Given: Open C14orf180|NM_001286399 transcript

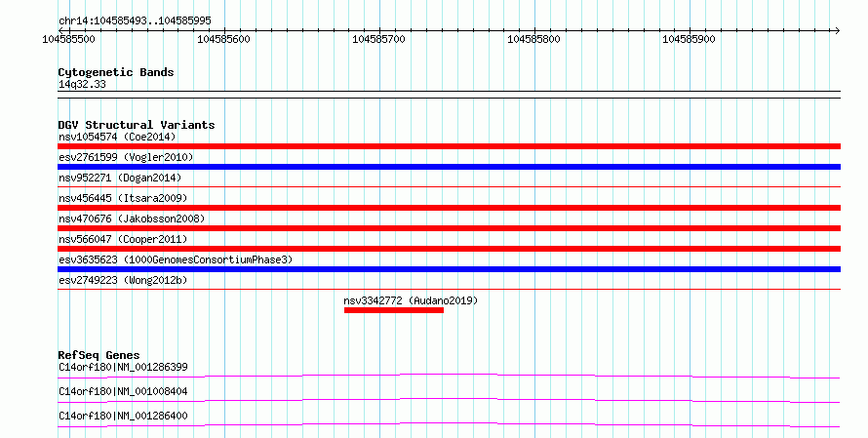Looking at the screenshot, I should (123, 367).
